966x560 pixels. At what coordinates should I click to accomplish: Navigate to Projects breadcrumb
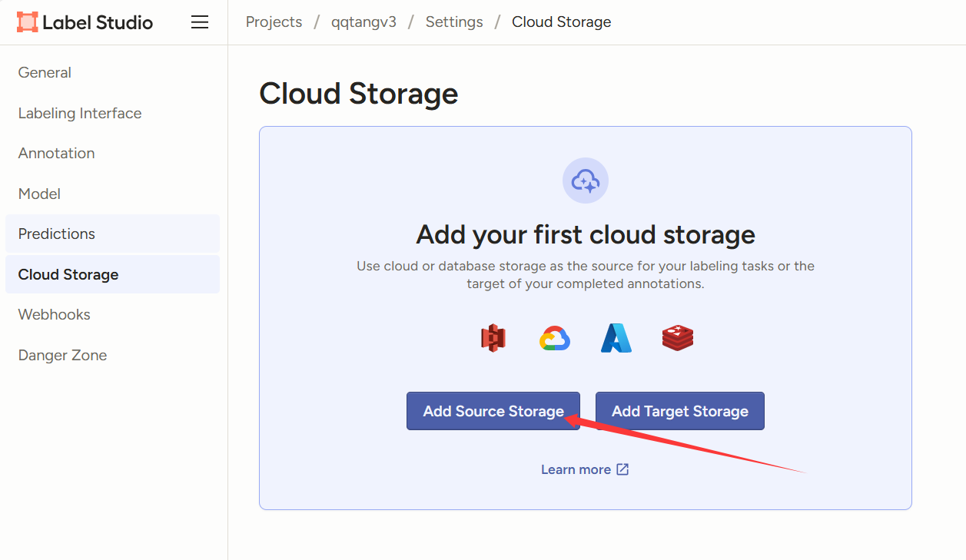pos(274,22)
